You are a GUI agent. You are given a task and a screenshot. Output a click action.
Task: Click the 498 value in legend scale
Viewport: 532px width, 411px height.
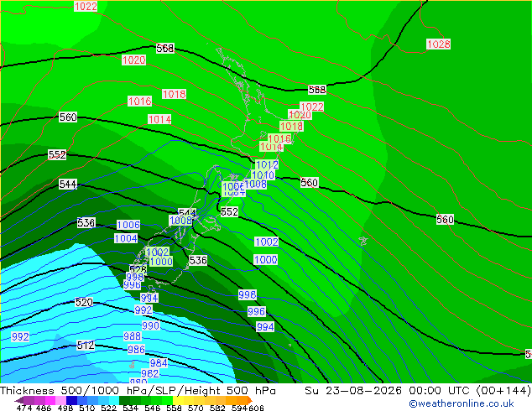click(x=65, y=408)
